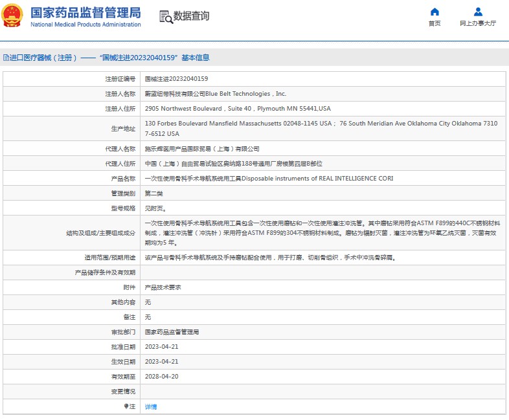Click 代理人名称 row label
This screenshot has width=509, height=420.
[120, 149]
